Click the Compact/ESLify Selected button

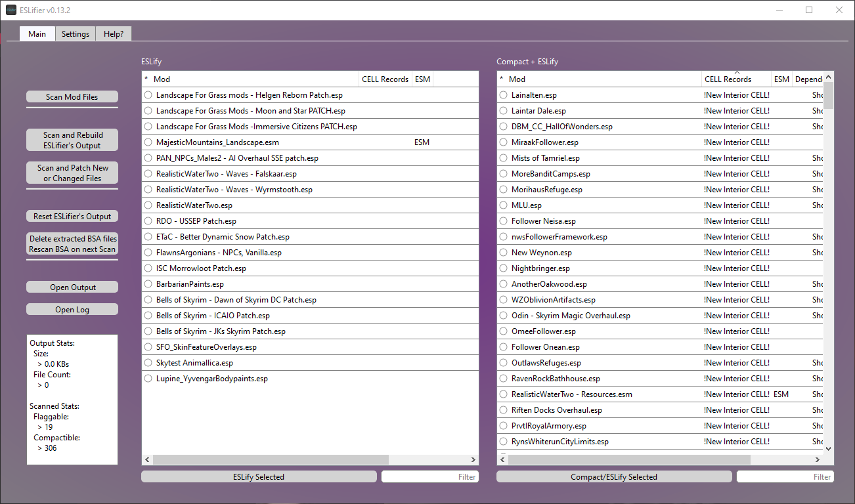(x=614, y=476)
